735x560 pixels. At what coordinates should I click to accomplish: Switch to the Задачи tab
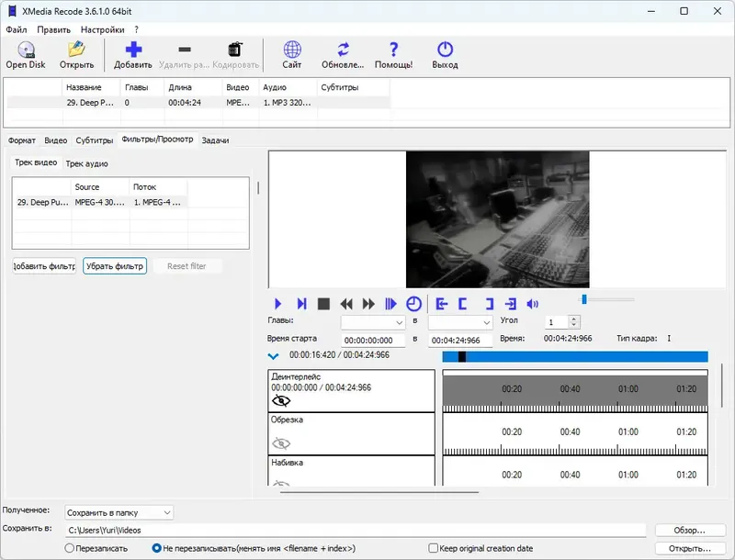(x=215, y=140)
